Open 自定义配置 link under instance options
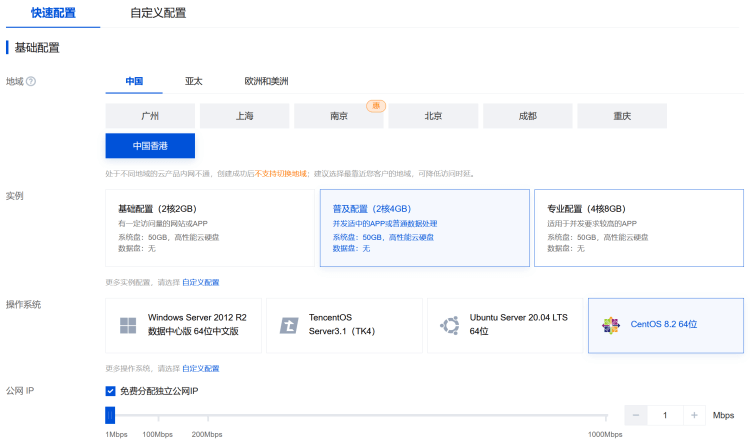The image size is (750, 445). 201,282
